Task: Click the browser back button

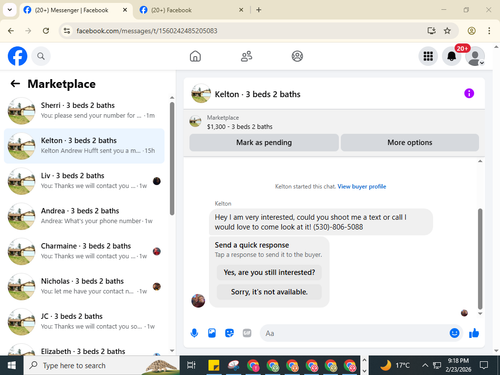Action: [x=11, y=31]
